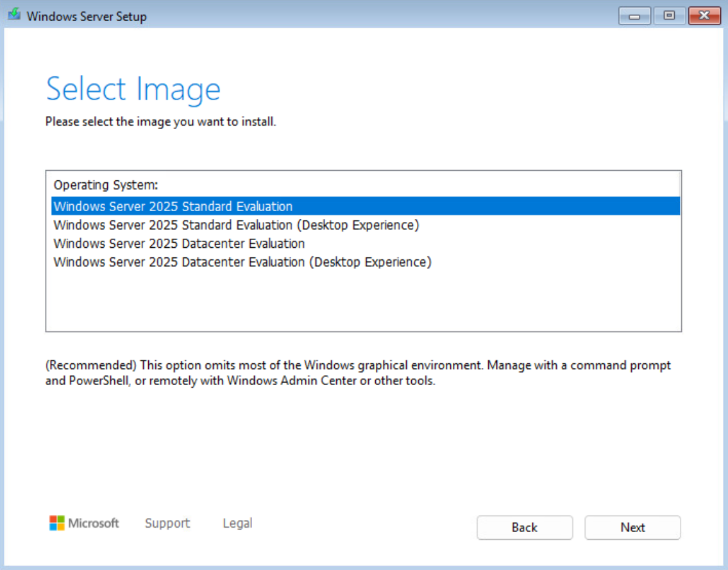
Task: Select Standard Evaluation (Desktop Experience) option
Action: (366, 225)
